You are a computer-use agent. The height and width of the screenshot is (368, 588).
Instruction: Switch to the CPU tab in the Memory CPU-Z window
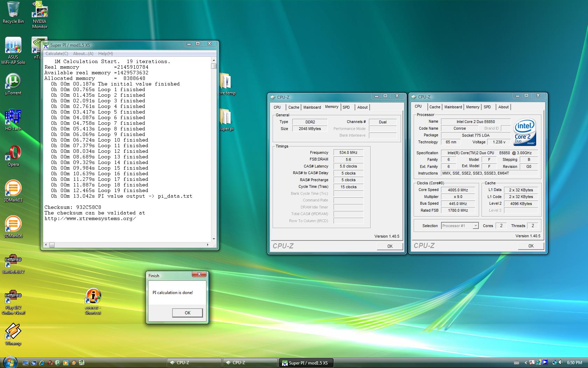pyautogui.click(x=277, y=107)
